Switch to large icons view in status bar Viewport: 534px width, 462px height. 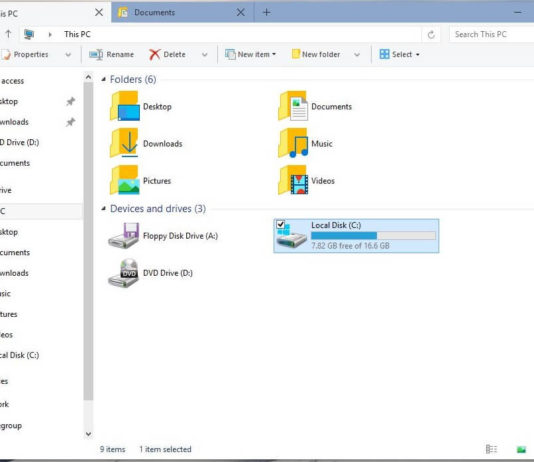pyautogui.click(x=521, y=450)
